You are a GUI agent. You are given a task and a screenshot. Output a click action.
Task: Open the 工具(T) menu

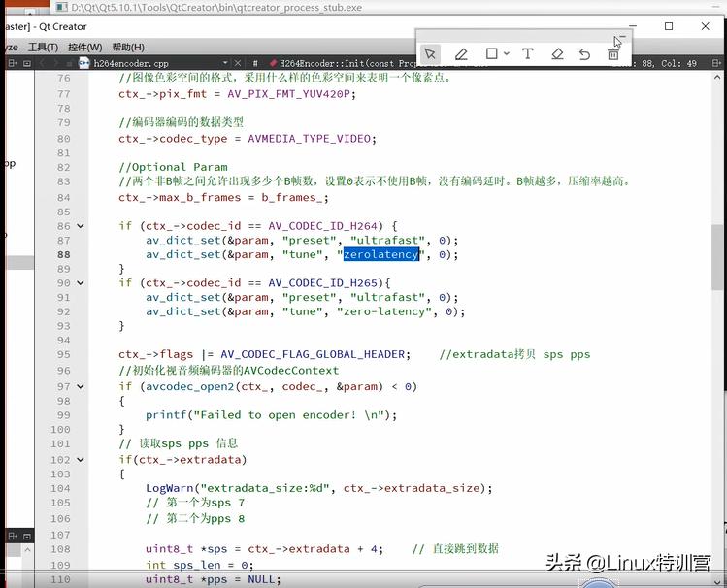(43, 47)
